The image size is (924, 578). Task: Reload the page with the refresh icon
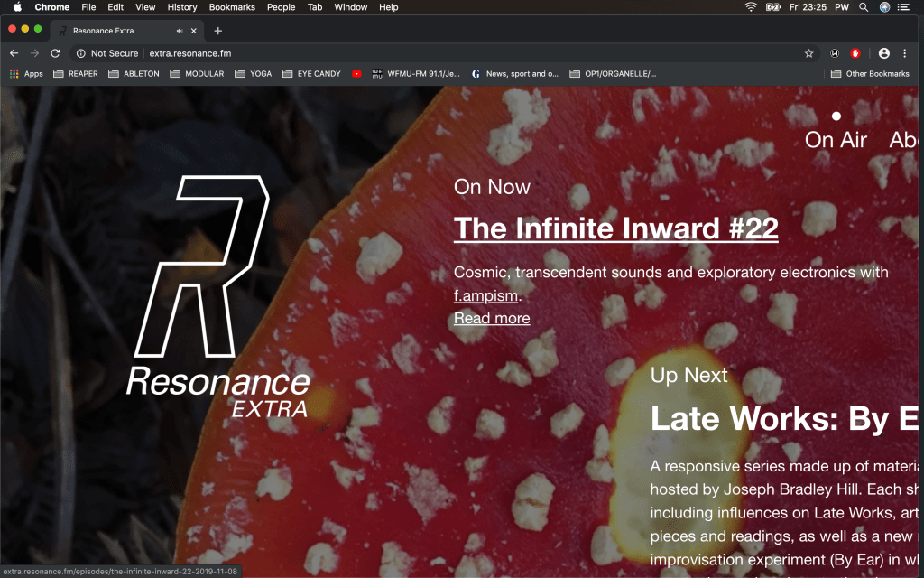[55, 53]
